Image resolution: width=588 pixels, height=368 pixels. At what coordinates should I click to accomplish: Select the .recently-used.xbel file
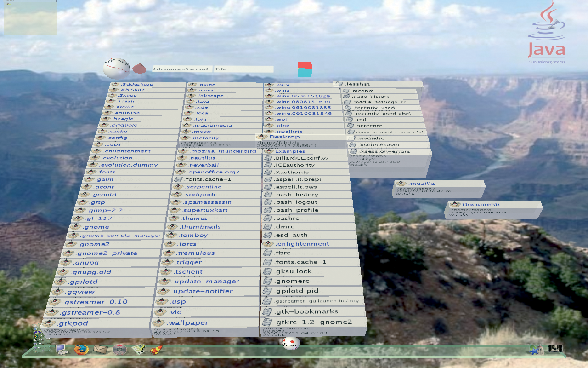[x=384, y=113]
